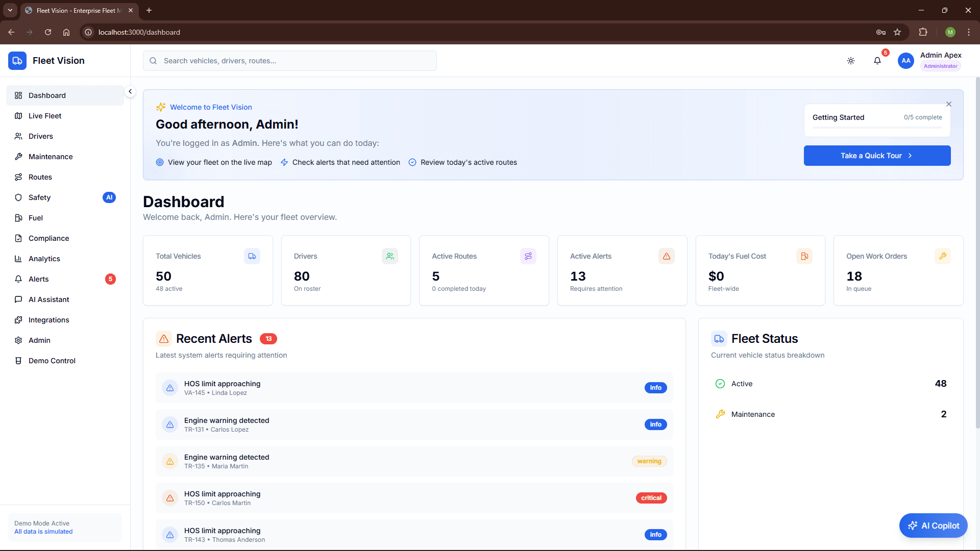View the Analytics dashboard
Image resolution: width=980 pixels, height=551 pixels.
pyautogui.click(x=45, y=259)
